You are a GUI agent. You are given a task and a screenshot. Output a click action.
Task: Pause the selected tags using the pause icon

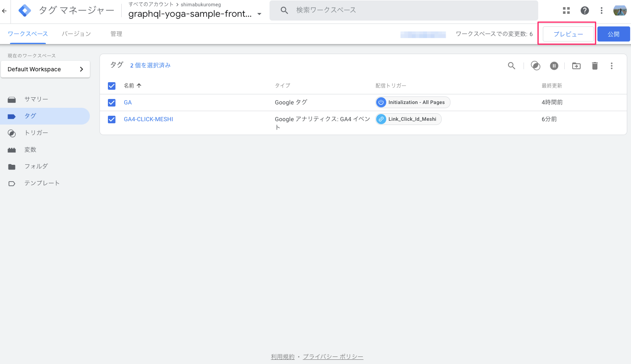pos(554,66)
